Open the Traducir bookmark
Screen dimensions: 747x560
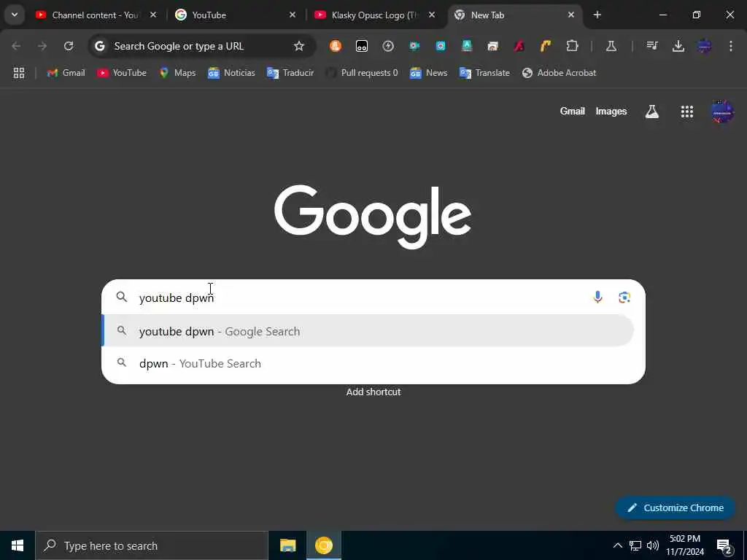pyautogui.click(x=290, y=73)
